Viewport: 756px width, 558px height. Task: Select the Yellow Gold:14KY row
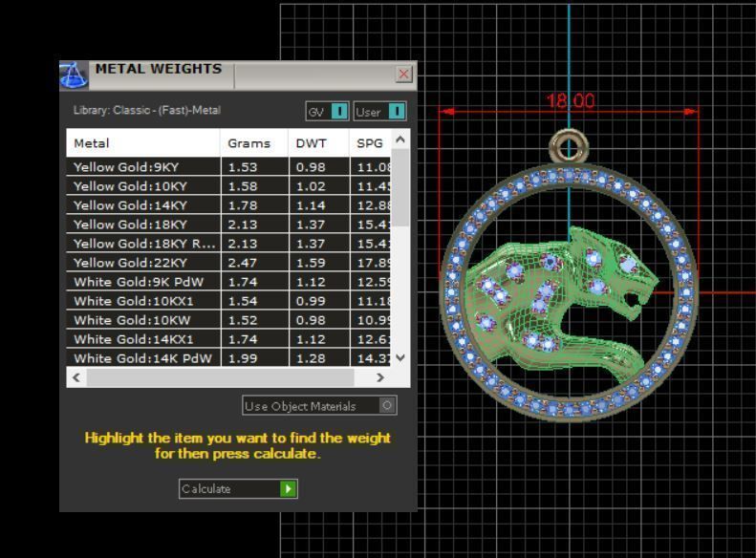point(229,205)
